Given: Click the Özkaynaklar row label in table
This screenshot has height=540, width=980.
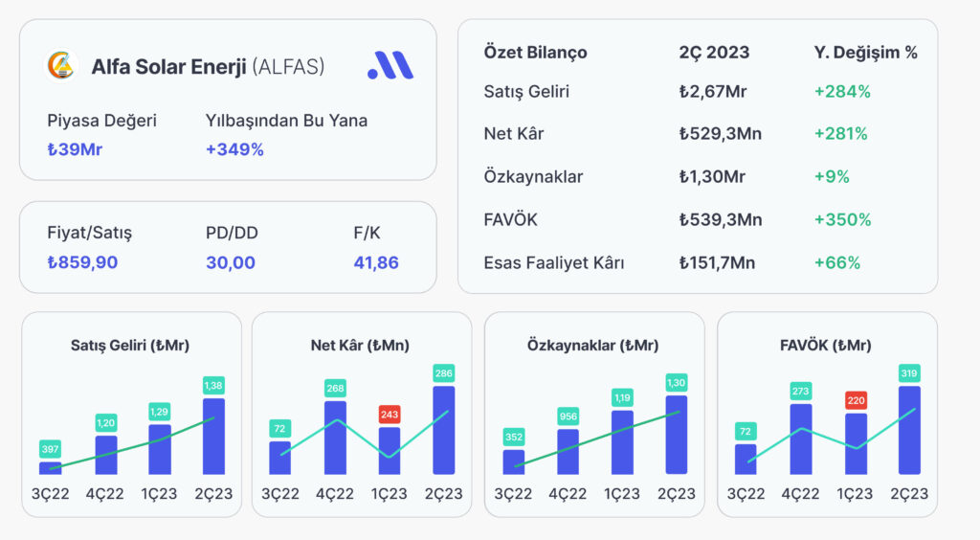Looking at the screenshot, I should coord(533,177).
